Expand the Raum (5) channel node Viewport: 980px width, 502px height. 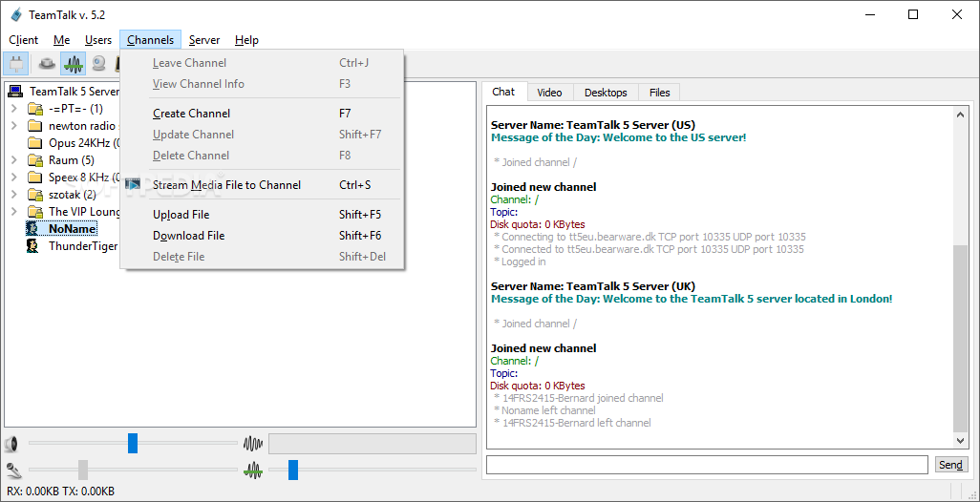(13, 160)
